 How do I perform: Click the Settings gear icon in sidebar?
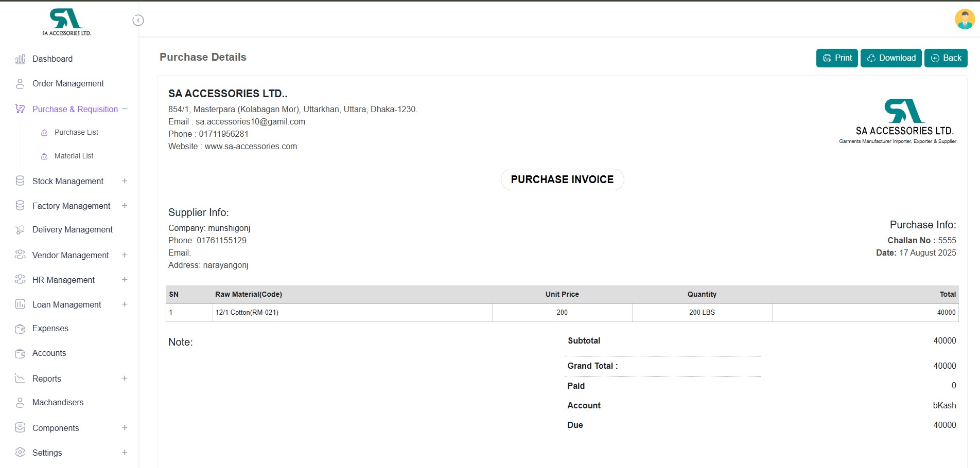(20, 453)
